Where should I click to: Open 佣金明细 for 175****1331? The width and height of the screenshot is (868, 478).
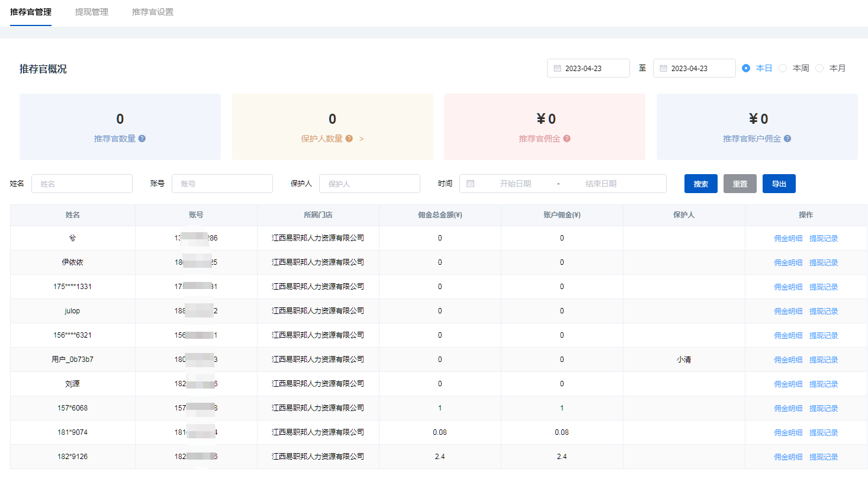tap(788, 287)
